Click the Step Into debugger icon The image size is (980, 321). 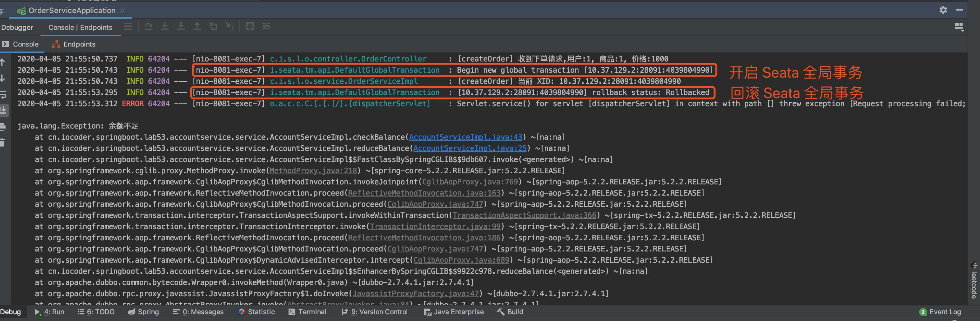coord(165,27)
